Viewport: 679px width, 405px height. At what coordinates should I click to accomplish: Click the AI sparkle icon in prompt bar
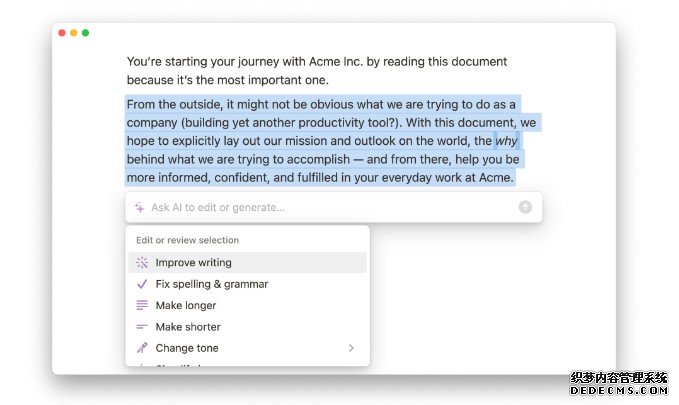point(139,208)
